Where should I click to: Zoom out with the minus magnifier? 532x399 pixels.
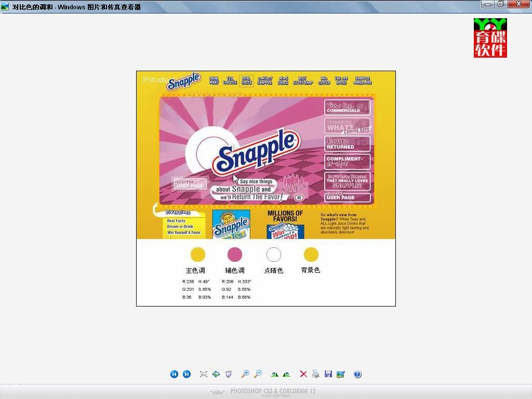coord(258,374)
